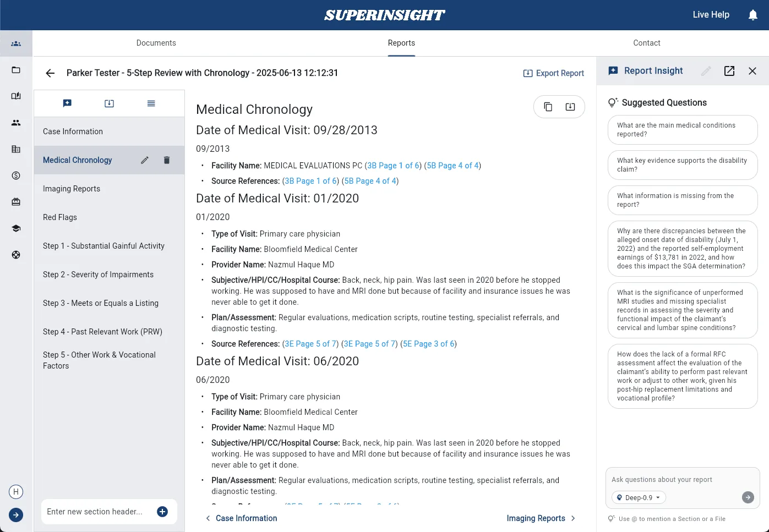
Task: Select the graduation cap icon in the sidebar
Action: [x=15, y=228]
